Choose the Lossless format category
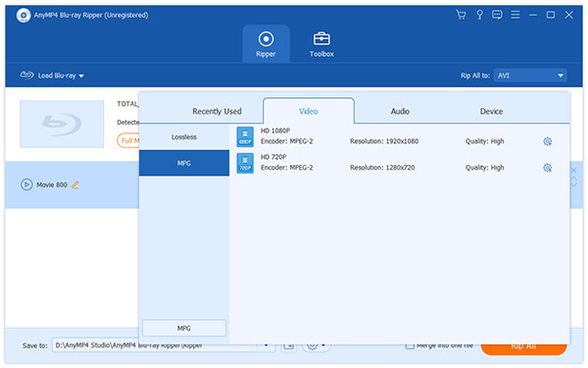The height and width of the screenshot is (368, 588). [184, 137]
